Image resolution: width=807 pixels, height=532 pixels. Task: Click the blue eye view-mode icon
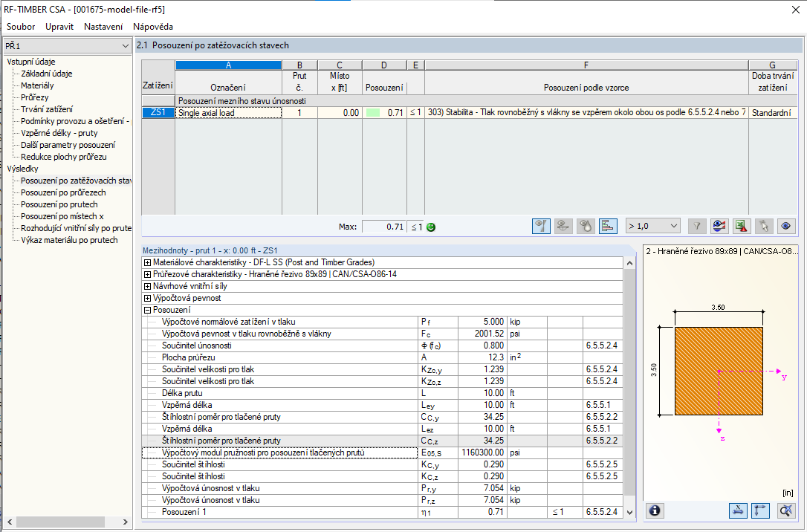tap(785, 226)
